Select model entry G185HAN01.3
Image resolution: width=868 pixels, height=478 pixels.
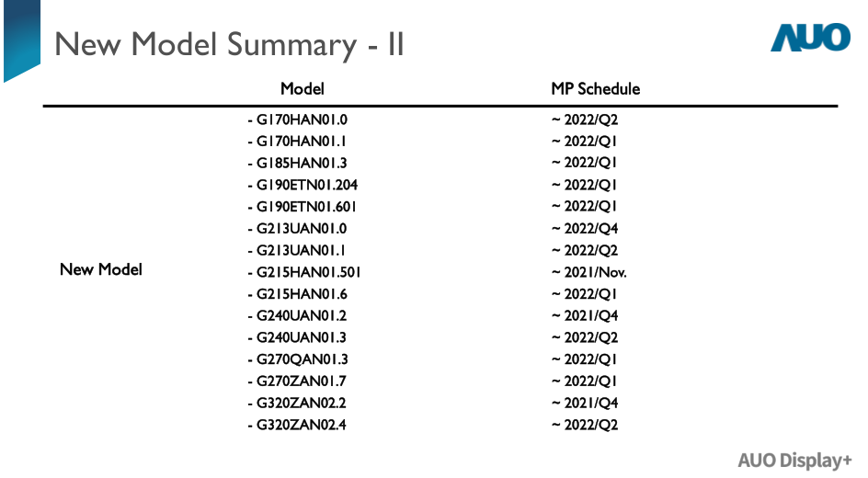point(297,163)
